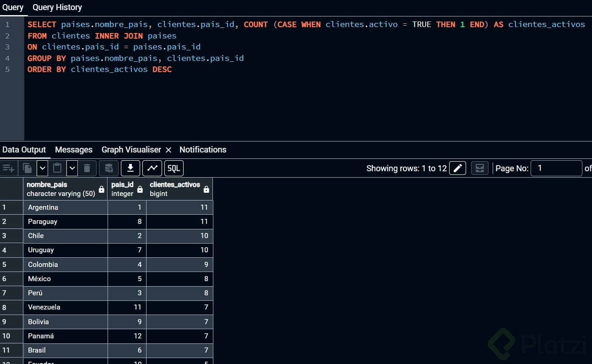The image size is (592, 364).
Task: Select the Colombia cell in results
Action: pos(43,265)
